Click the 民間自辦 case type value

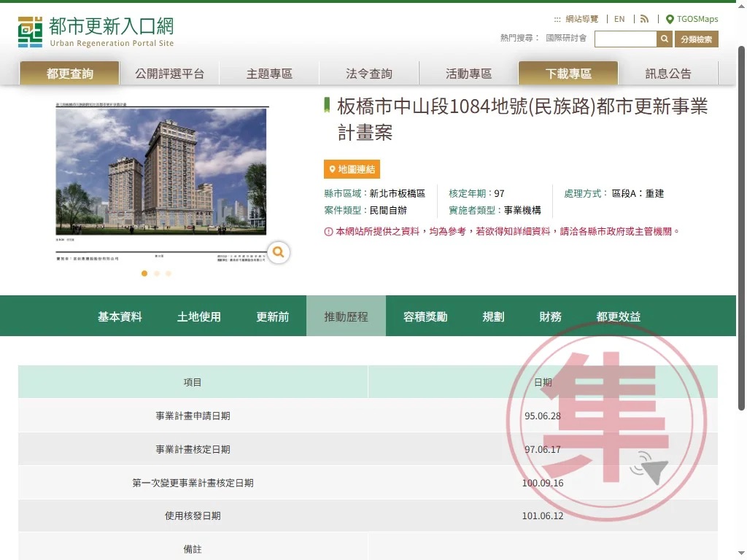(x=388, y=210)
